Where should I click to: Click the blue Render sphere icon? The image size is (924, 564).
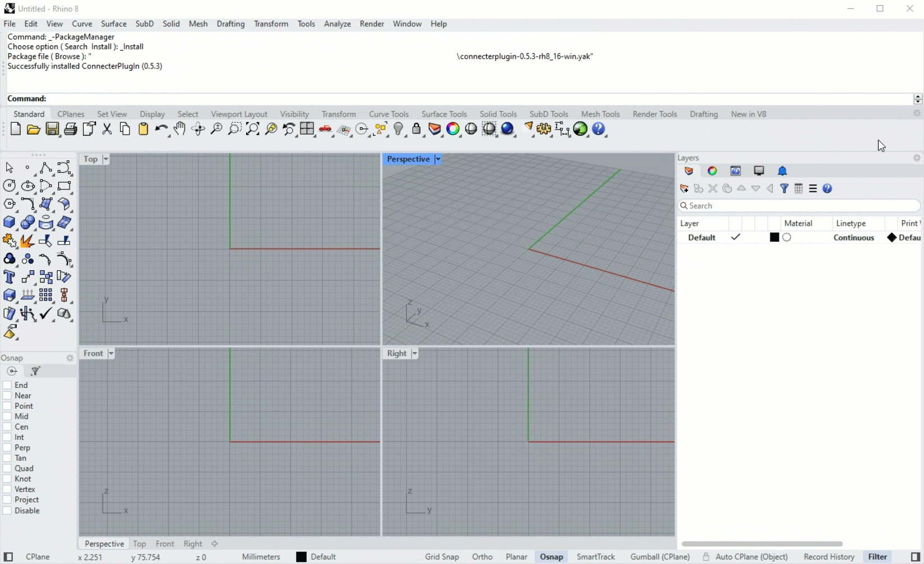(x=508, y=129)
